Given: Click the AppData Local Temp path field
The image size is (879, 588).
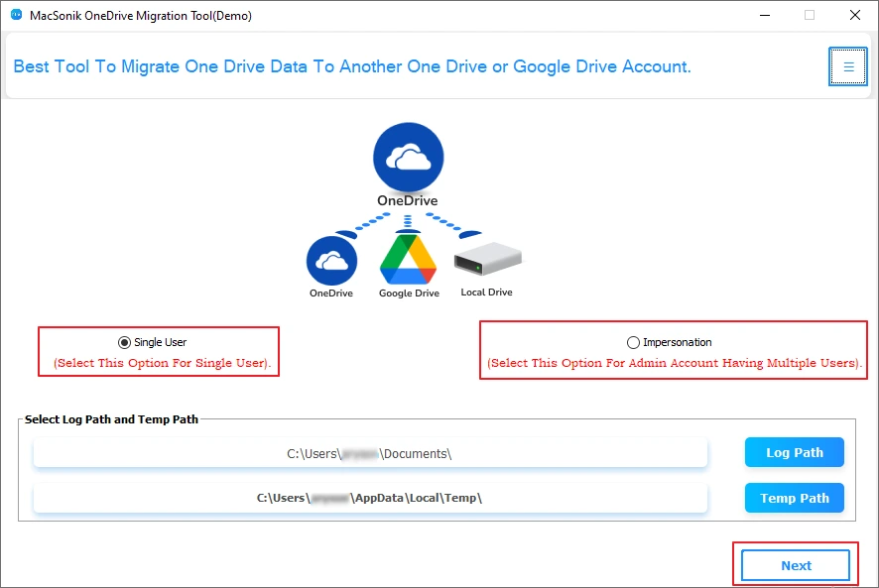Looking at the screenshot, I should click(x=370, y=498).
